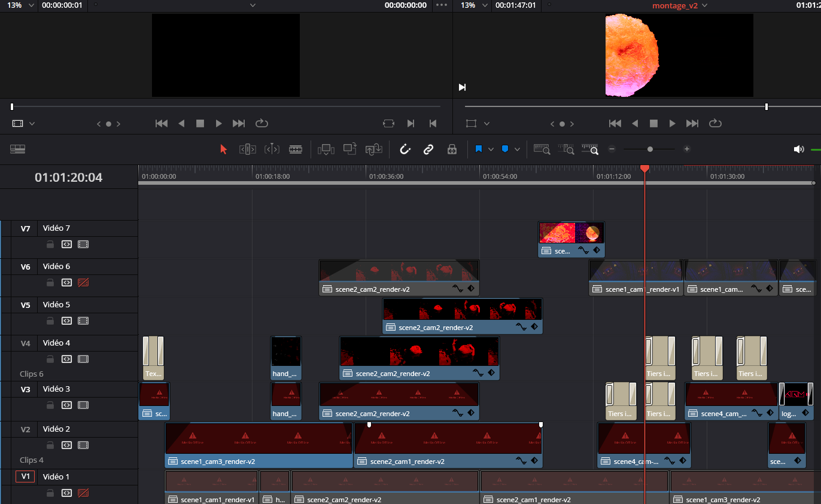
Task: Expand the marker color dropdown arrow
Action: pyautogui.click(x=518, y=149)
